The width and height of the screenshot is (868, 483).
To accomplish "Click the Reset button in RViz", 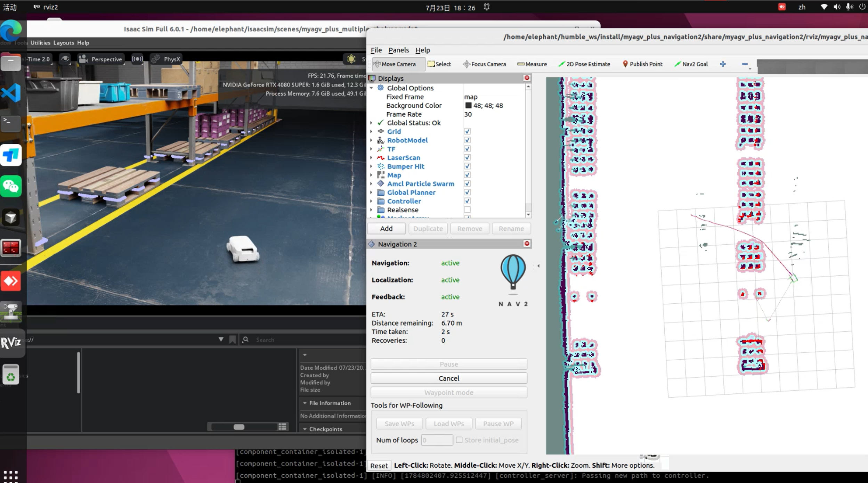I will 379,465.
